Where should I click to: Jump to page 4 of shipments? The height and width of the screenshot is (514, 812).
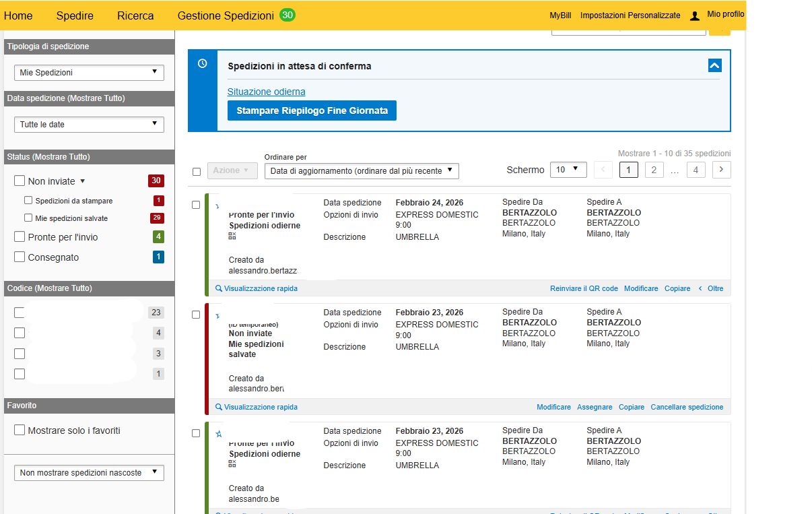click(696, 170)
